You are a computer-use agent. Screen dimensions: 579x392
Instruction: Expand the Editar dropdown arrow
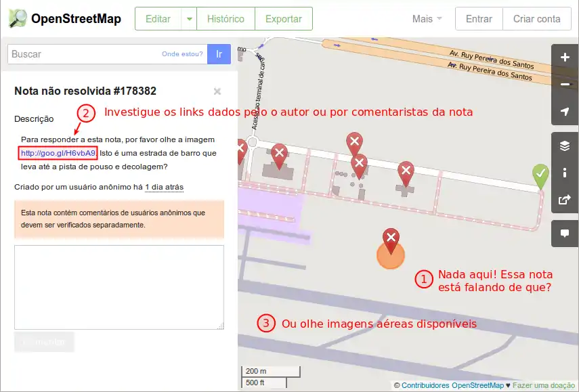pyautogui.click(x=189, y=19)
